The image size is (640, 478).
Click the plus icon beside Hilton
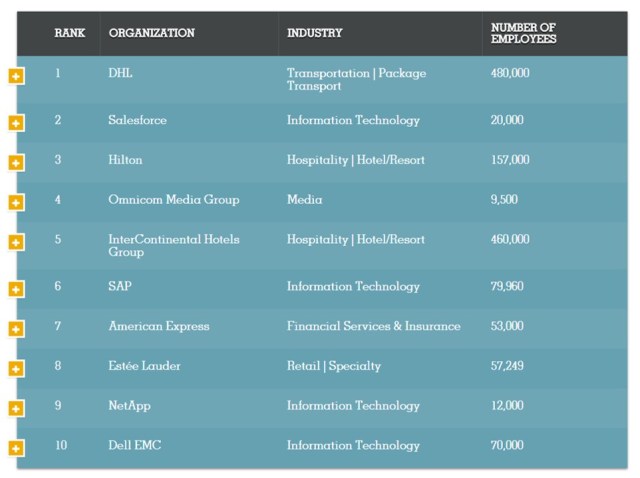coord(16,162)
